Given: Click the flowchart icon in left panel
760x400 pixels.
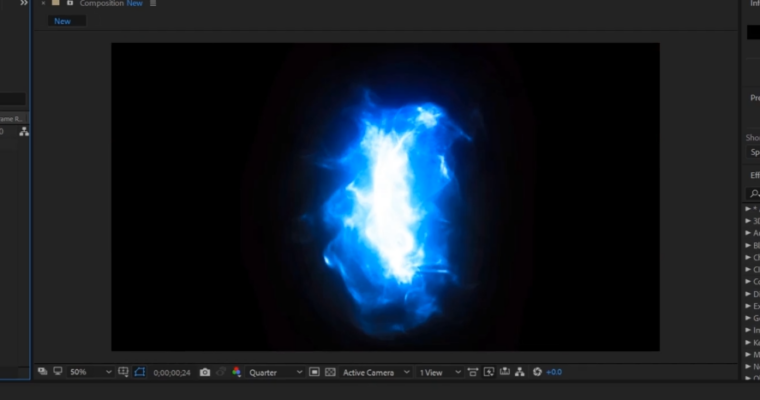Looking at the screenshot, I should pyautogui.click(x=24, y=132).
